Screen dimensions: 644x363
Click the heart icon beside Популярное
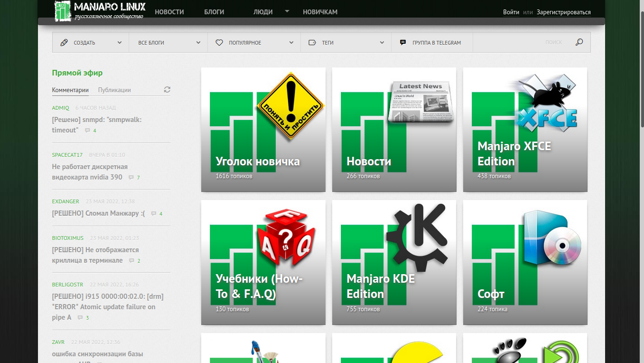[x=219, y=43]
